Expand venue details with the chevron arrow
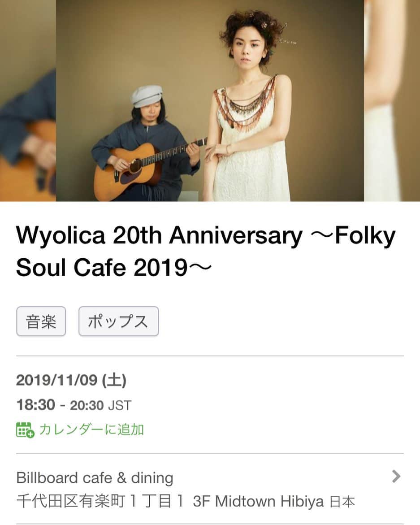 pos(396,476)
